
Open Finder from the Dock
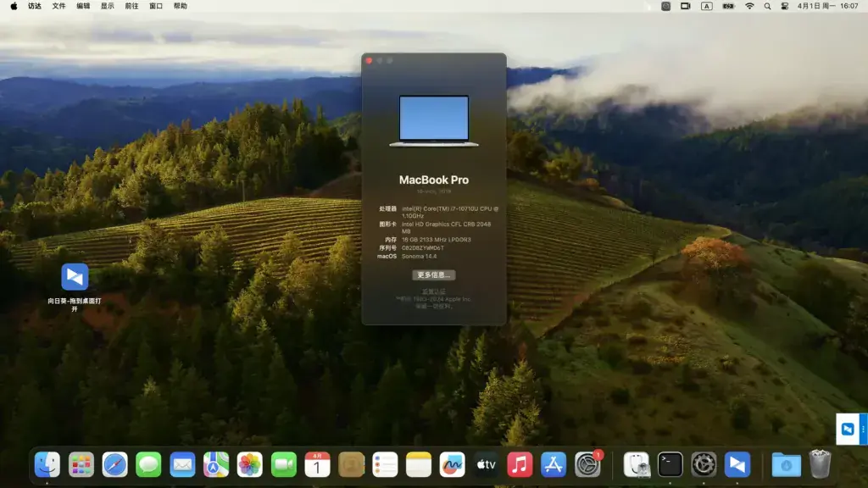pyautogui.click(x=47, y=464)
